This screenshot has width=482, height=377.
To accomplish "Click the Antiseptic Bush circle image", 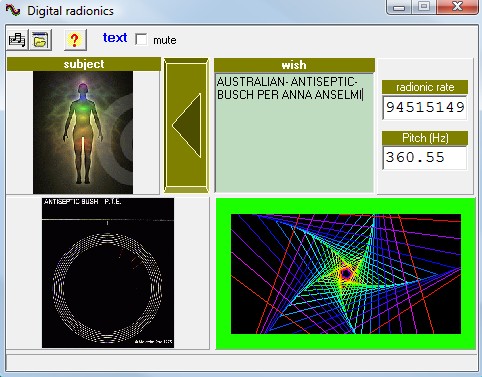I will point(108,273).
